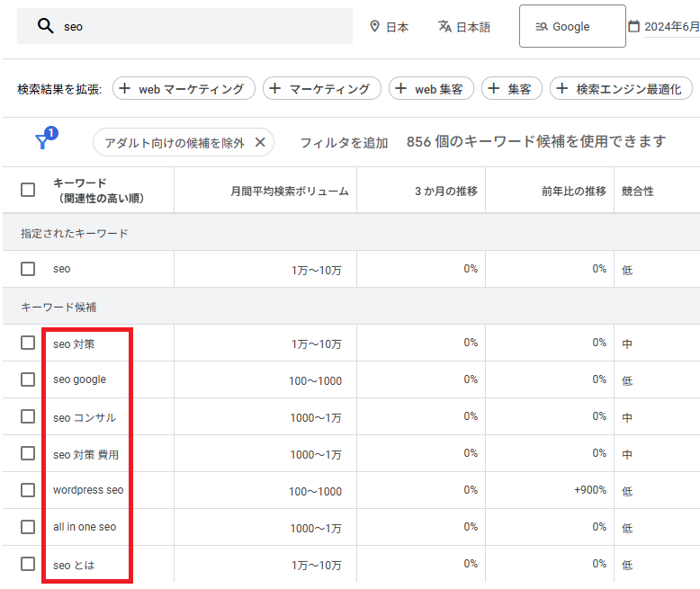Click the plus icon on マーケティング chip
The height and width of the screenshot is (589, 700).
coord(275,88)
